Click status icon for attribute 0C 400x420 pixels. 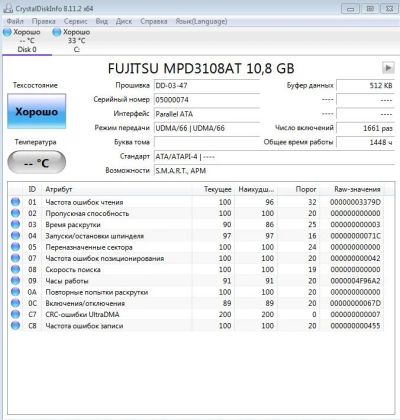pos(15,303)
